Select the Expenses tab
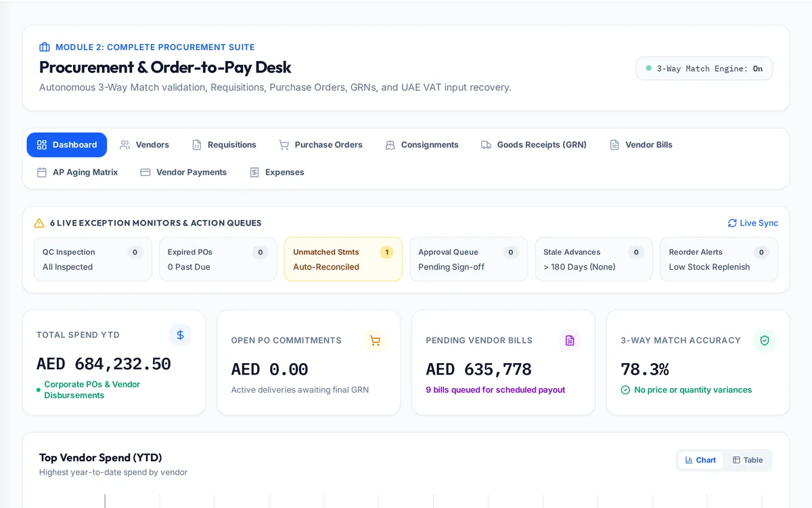This screenshot has width=812, height=508. (x=277, y=172)
